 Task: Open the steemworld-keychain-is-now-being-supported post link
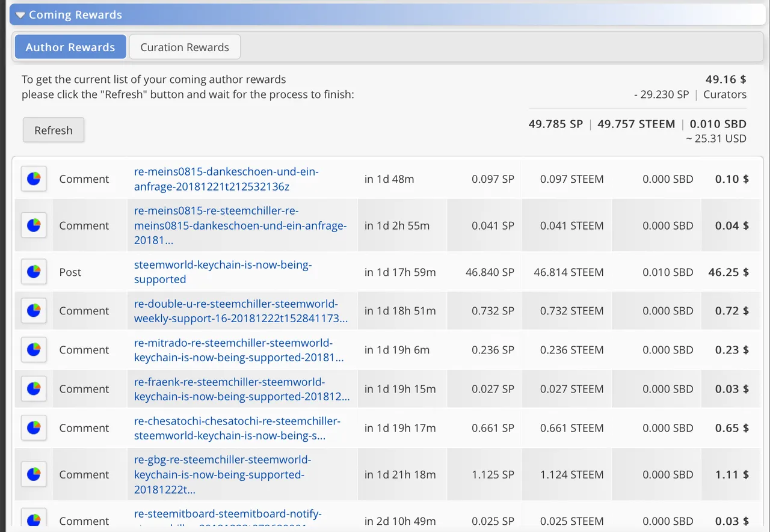223,272
